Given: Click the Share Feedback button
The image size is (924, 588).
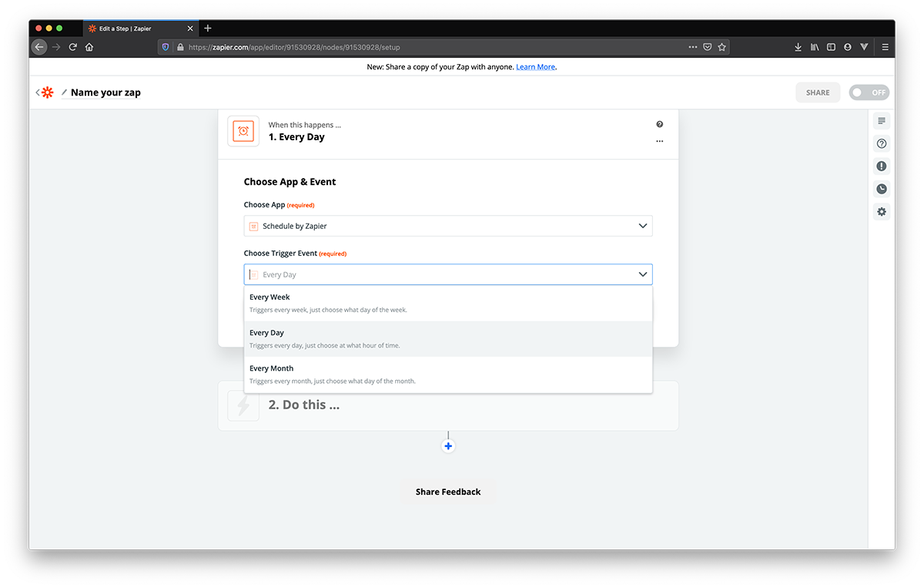Looking at the screenshot, I should (448, 492).
